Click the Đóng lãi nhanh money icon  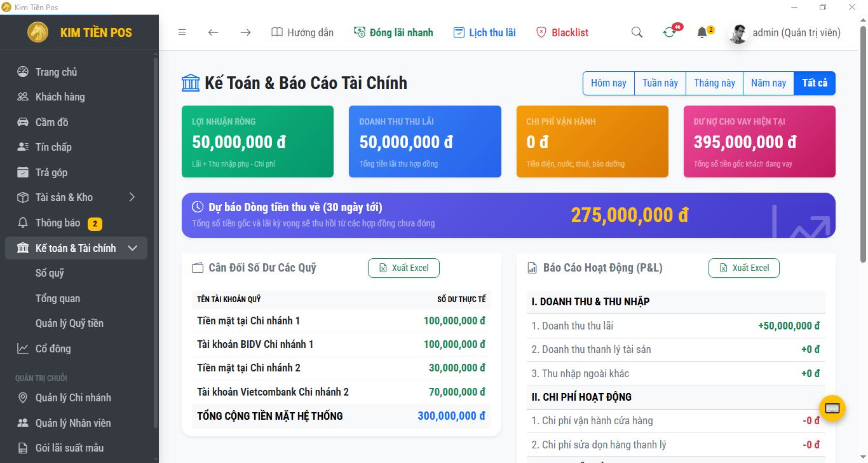[x=359, y=32]
